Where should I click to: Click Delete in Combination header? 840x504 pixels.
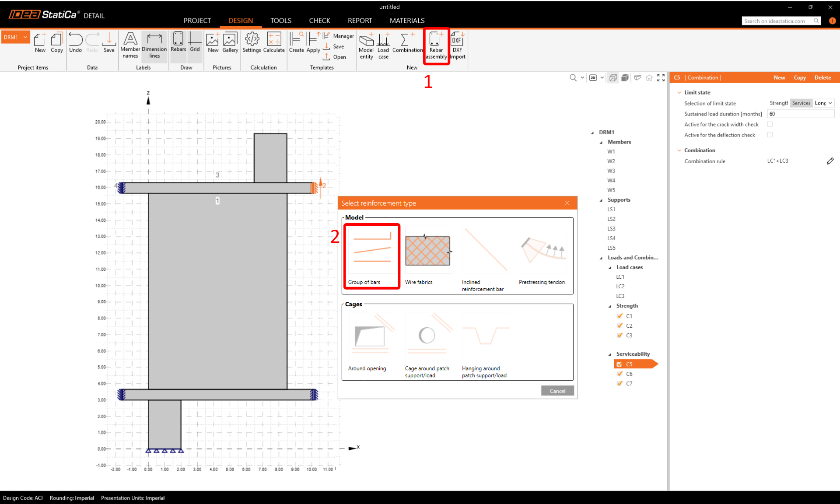click(822, 77)
